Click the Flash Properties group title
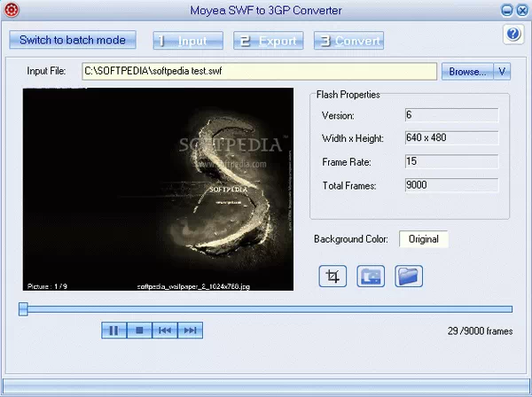 point(348,95)
